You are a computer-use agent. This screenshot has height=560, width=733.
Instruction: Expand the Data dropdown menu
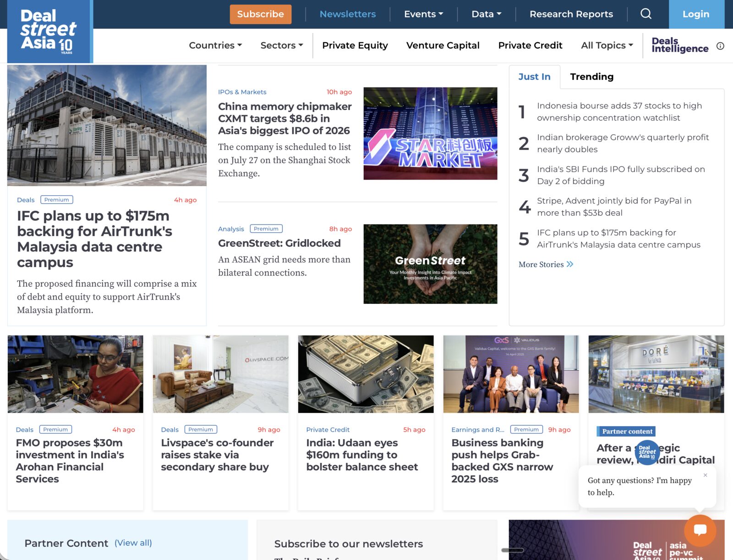tap(487, 14)
